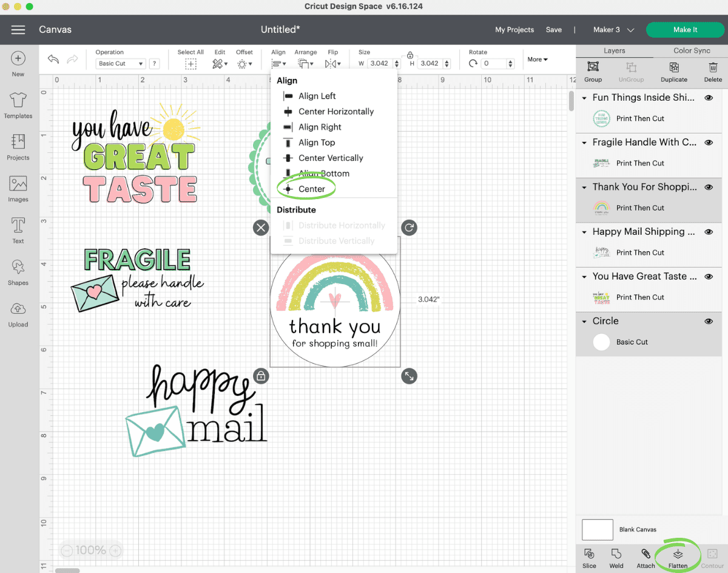Switch to the Color Sync tab
728x573 pixels.
692,50
